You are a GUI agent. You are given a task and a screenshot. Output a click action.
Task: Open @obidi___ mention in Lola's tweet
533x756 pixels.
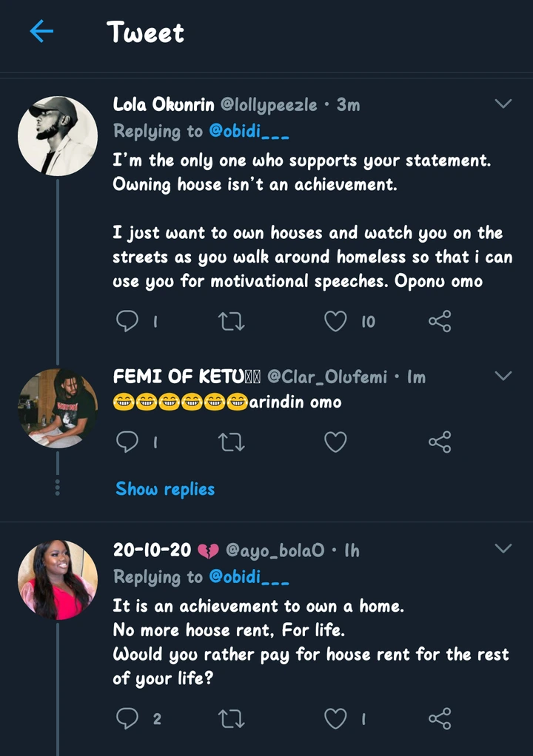tap(249, 132)
